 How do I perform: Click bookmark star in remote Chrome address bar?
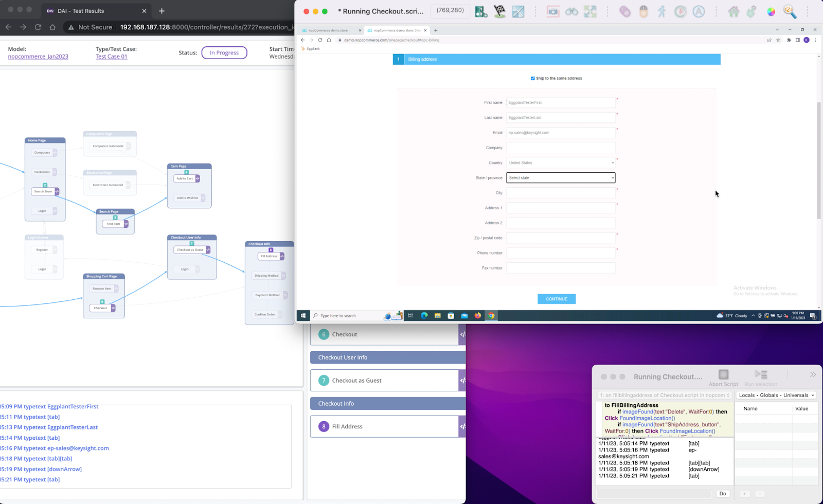(x=778, y=40)
